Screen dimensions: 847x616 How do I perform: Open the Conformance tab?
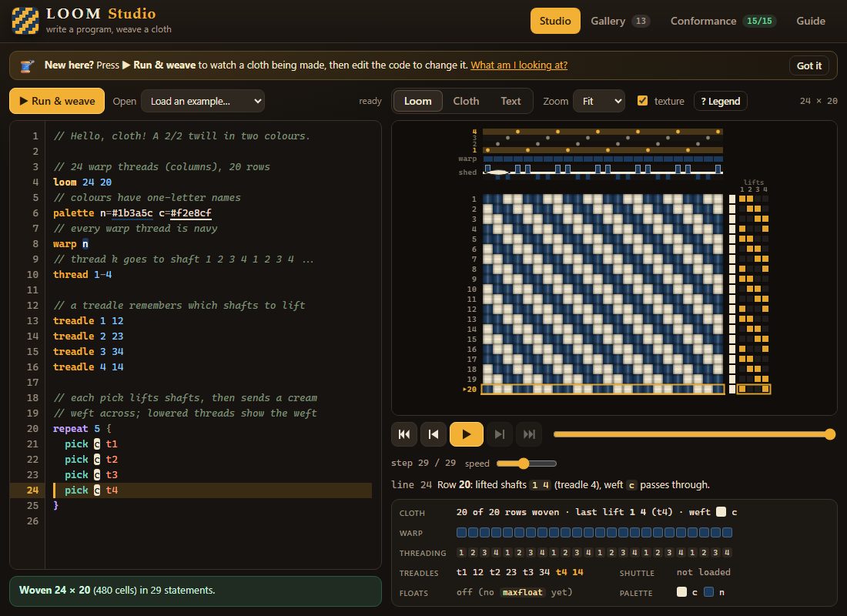tap(723, 21)
